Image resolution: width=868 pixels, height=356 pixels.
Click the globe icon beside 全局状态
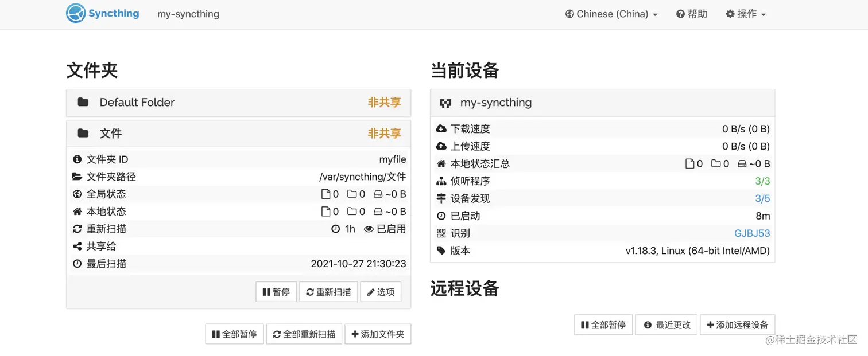point(77,194)
